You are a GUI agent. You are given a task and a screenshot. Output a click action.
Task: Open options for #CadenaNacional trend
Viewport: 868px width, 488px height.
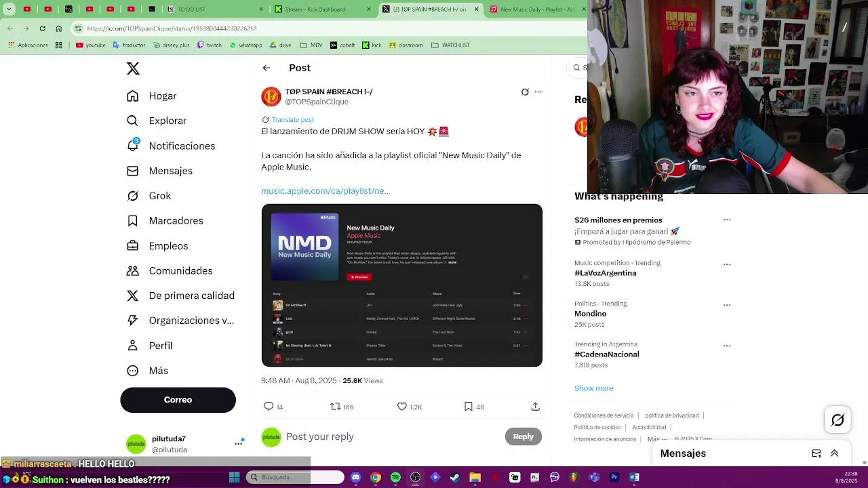(727, 346)
